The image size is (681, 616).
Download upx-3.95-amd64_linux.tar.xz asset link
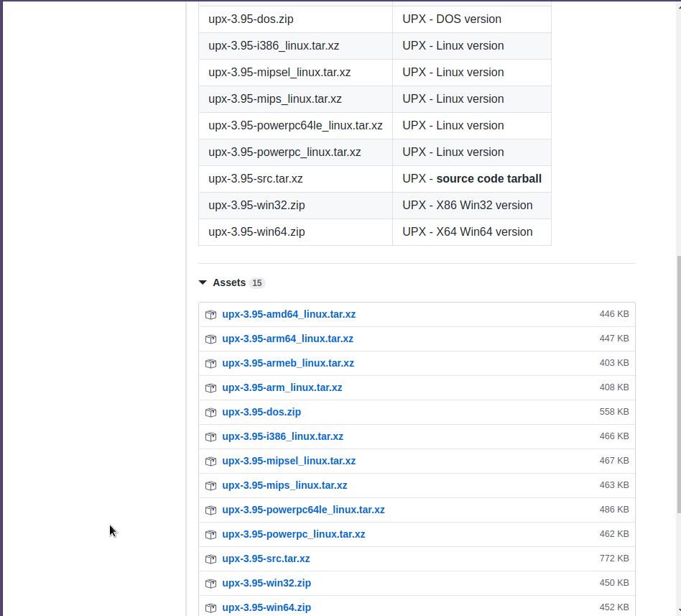coord(289,314)
